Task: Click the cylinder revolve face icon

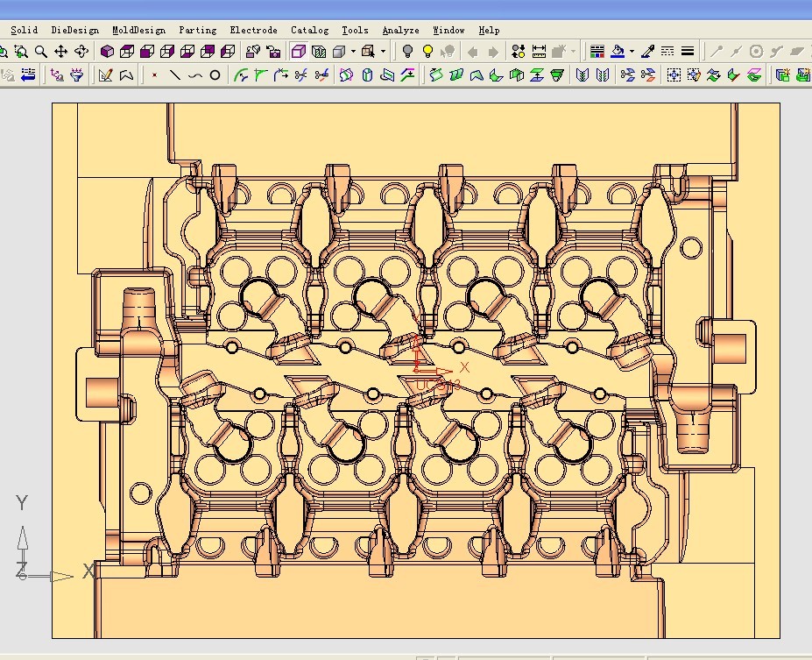Action: click(367, 75)
